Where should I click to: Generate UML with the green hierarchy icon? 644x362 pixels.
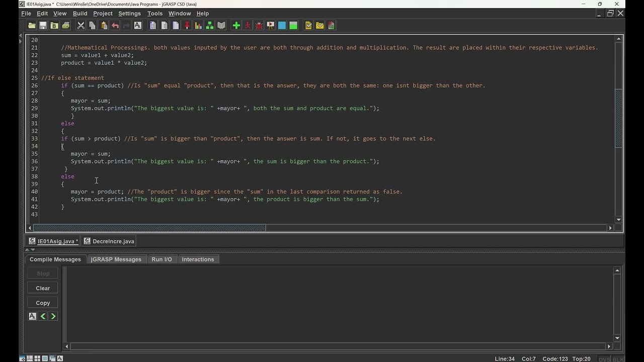point(210,26)
